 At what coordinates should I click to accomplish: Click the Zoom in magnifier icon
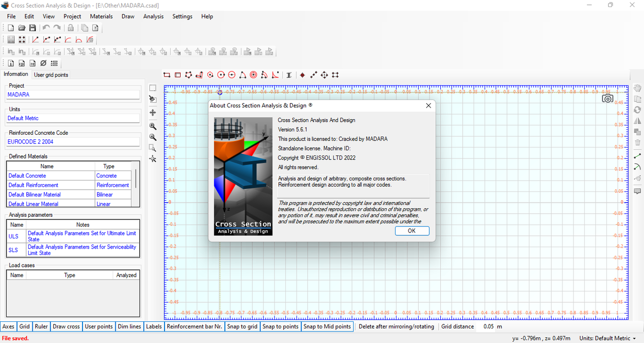pos(153,126)
